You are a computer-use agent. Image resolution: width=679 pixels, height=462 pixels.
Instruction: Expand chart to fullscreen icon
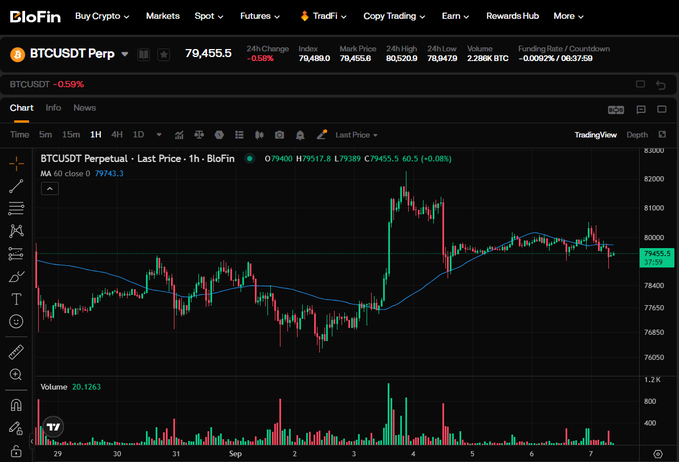coord(662,135)
